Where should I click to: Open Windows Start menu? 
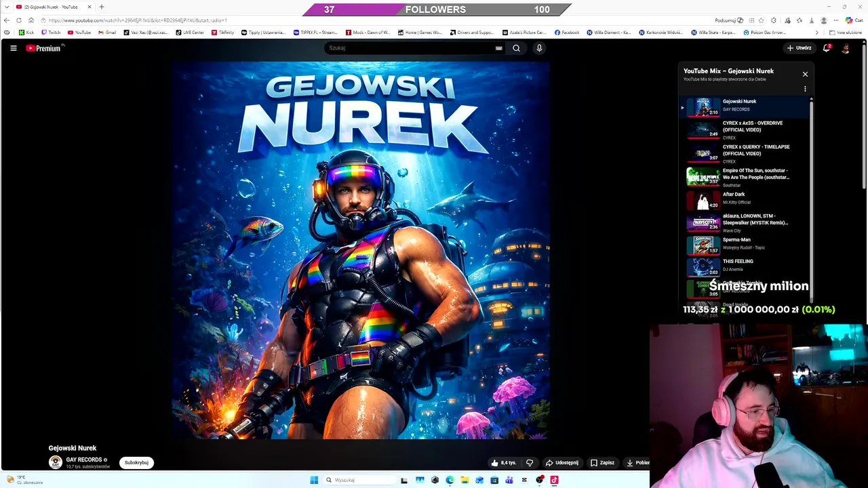[314, 480]
